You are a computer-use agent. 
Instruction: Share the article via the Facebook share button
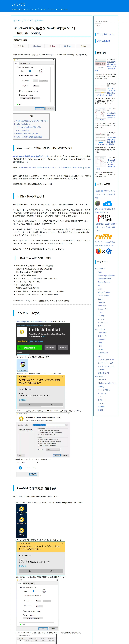tap(37, 46)
